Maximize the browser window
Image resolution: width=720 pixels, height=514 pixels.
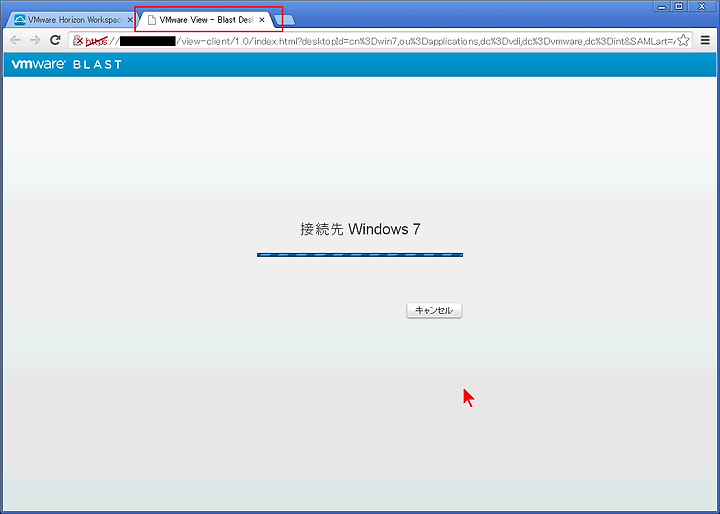pyautogui.click(x=679, y=6)
